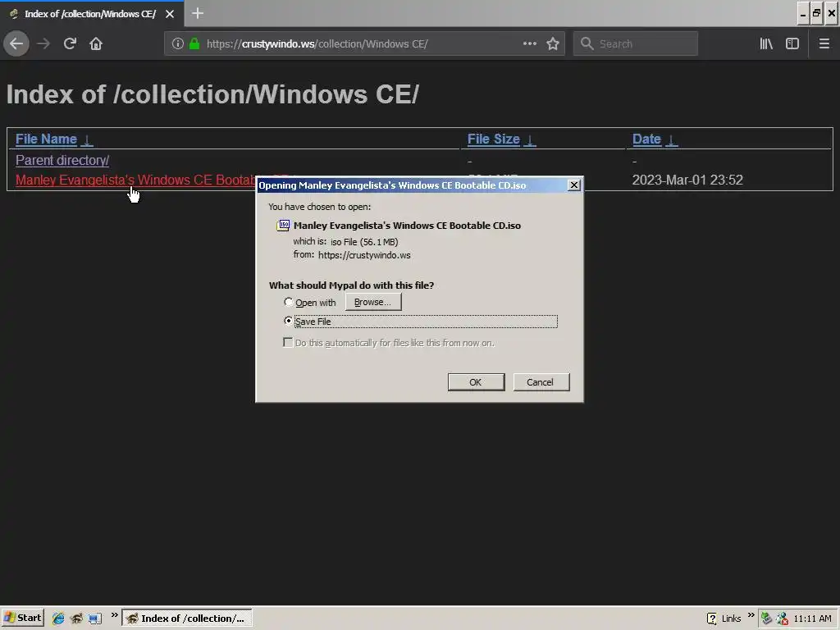This screenshot has height=630, width=840.
Task: Confirm the download with OK
Action: tap(476, 382)
